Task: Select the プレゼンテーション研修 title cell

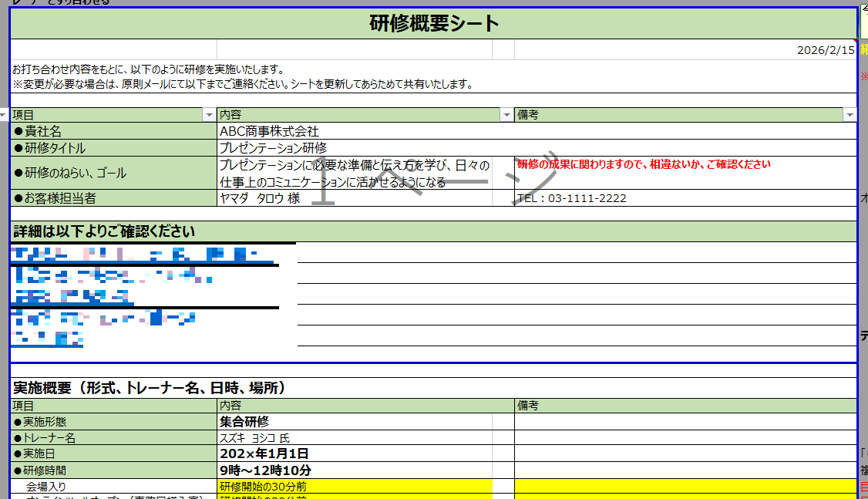Action: [x=274, y=147]
